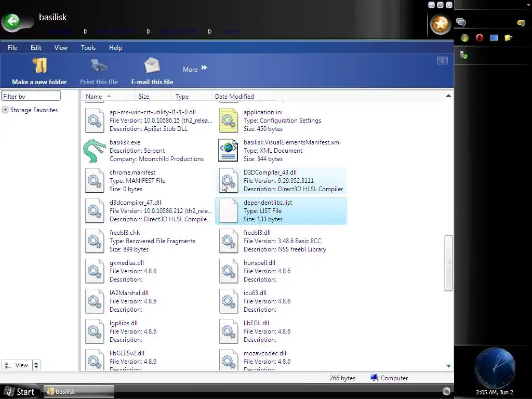Select the icu63.dll gear icon
532x399 pixels.
click(229, 301)
